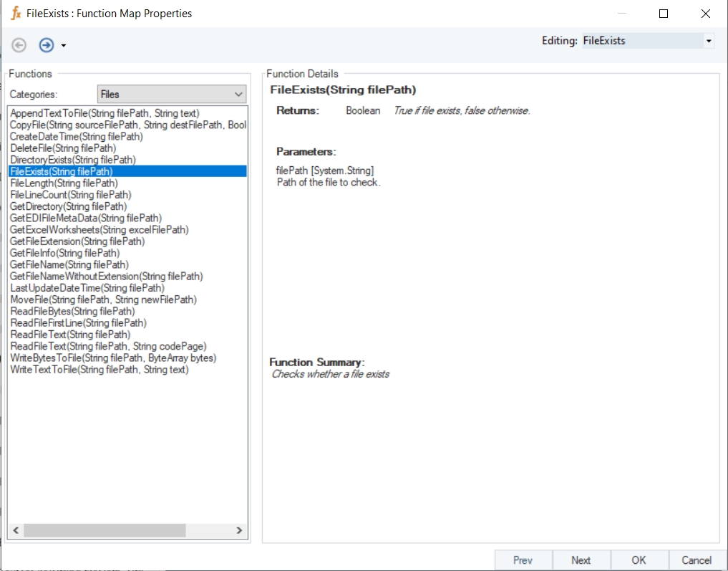Click the Cancel button

[696, 560]
